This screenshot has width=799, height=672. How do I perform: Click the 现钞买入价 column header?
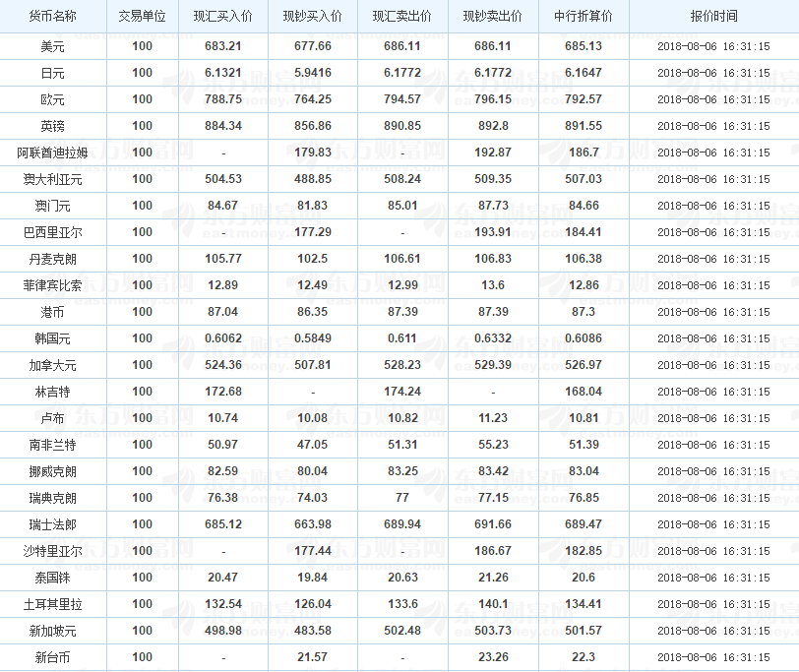coord(313,17)
